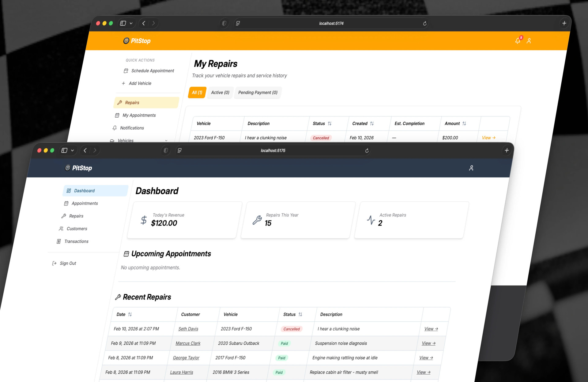This screenshot has height=382, width=588.
Task: Select the Active (0) filter tab
Action: click(220, 93)
